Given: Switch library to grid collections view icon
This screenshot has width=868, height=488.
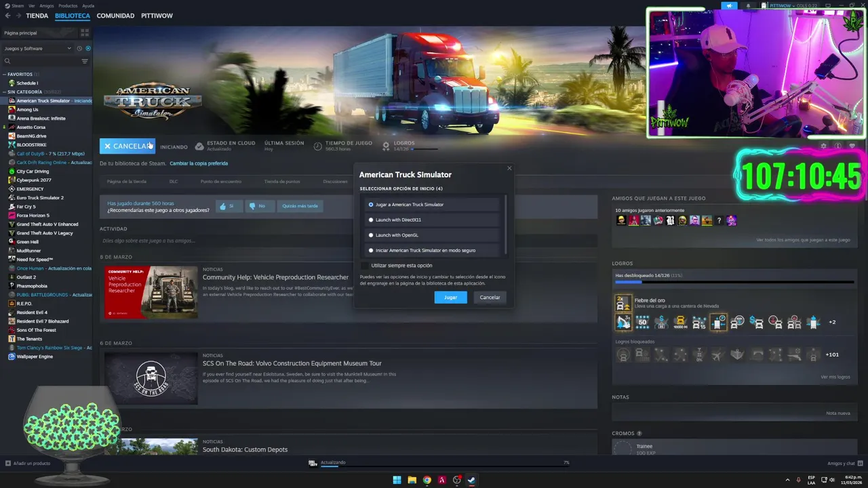Looking at the screenshot, I should click(85, 33).
